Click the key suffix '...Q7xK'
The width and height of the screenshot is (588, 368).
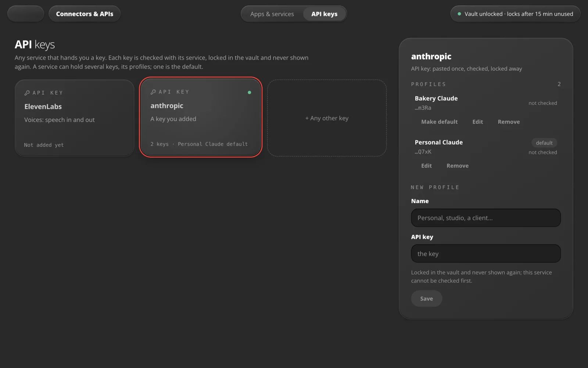click(x=423, y=152)
